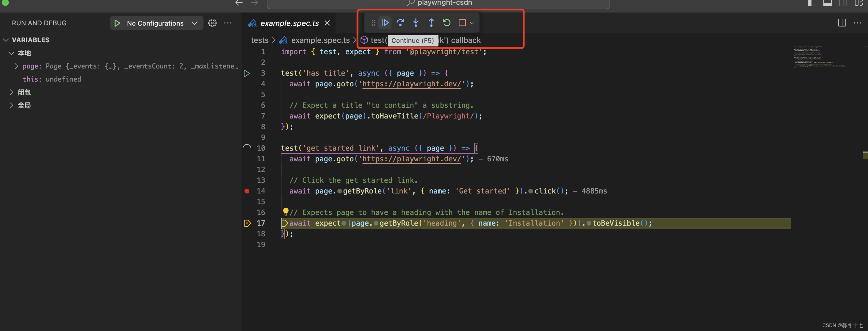The width and height of the screenshot is (868, 331).
Task: Click the 'Get started' string on line 14
Action: click(x=482, y=191)
